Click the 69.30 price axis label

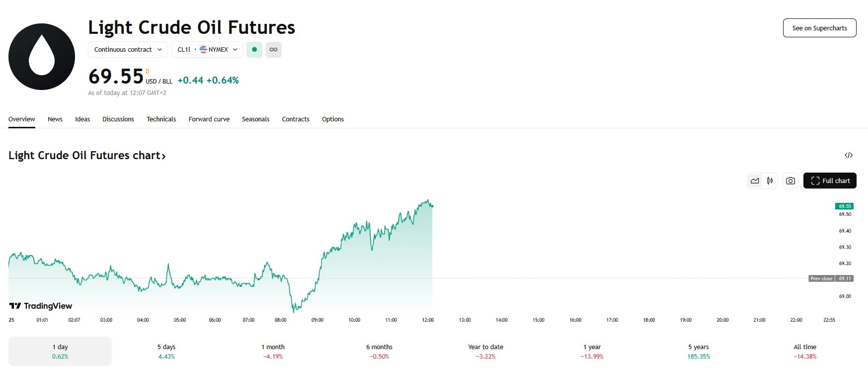(845, 247)
